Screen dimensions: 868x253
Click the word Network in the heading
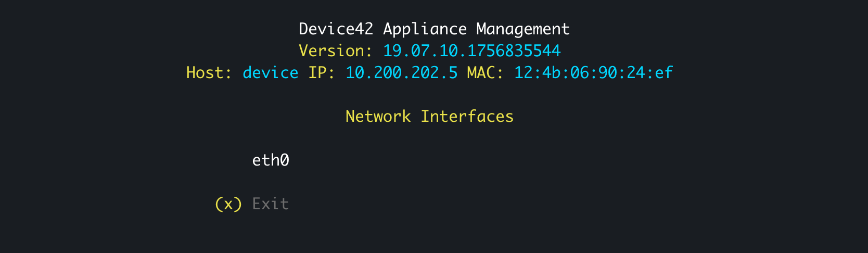tap(378, 117)
